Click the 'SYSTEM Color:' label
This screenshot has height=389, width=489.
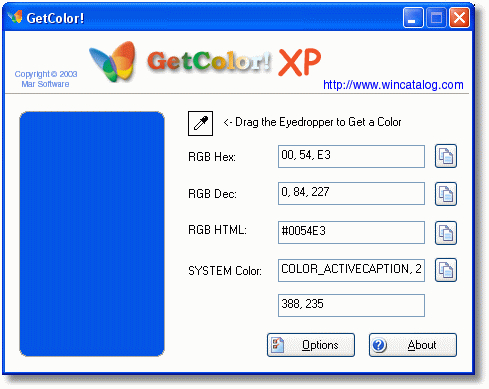pos(225,271)
